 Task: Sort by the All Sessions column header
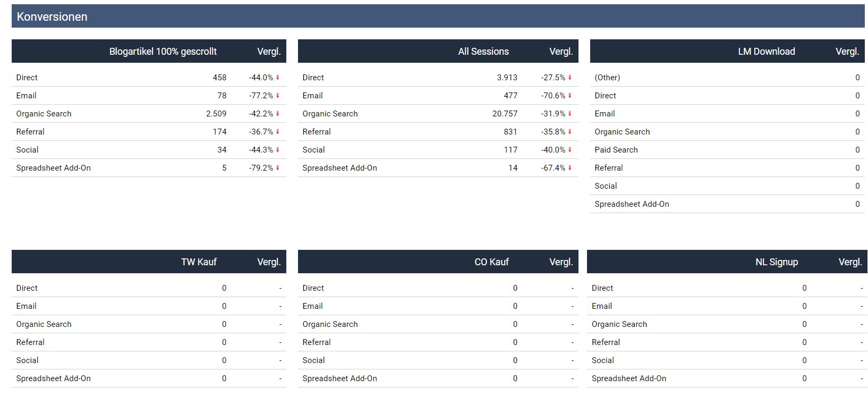(x=483, y=52)
